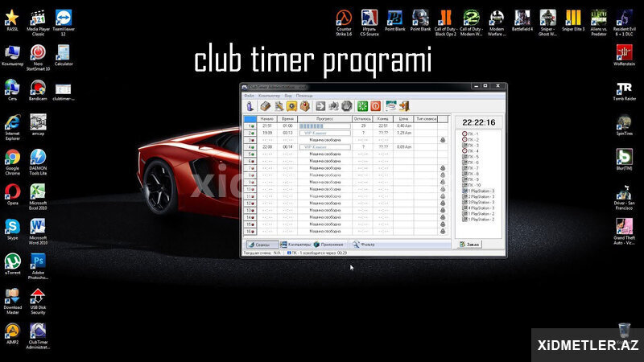Switch to the Компьютеры tab
Screen dimensions: 644x362
(x=295, y=245)
